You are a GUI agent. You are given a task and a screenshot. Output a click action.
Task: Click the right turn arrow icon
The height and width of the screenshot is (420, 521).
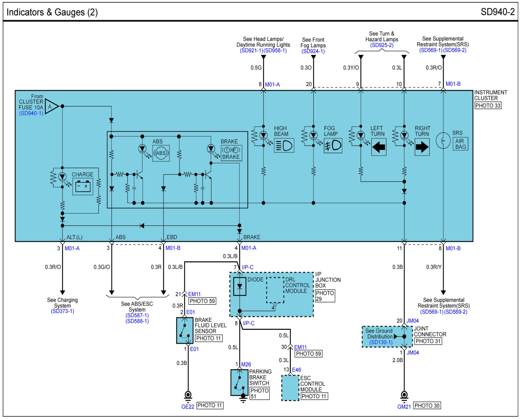pos(422,147)
